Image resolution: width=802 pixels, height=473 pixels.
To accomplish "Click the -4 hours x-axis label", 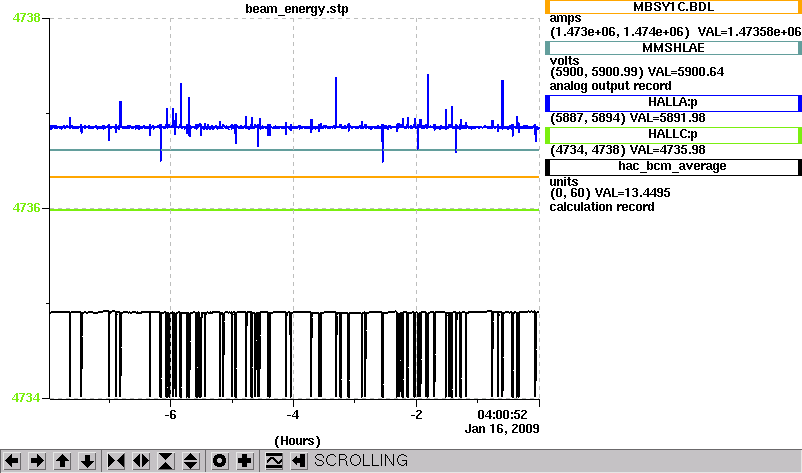I will coord(293,415).
